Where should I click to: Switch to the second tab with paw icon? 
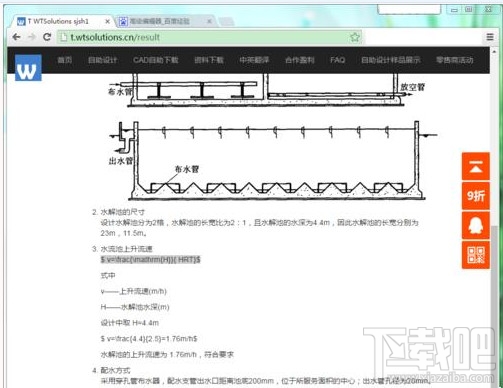165,21
